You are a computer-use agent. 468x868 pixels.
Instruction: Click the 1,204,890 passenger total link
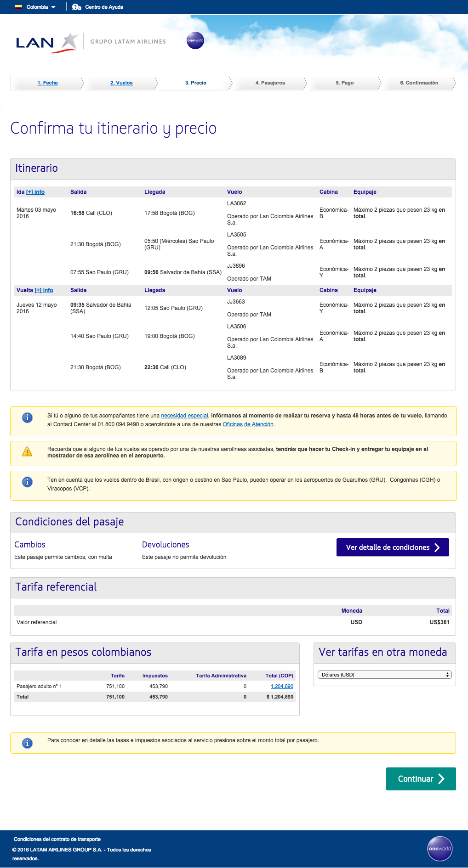[282, 686]
